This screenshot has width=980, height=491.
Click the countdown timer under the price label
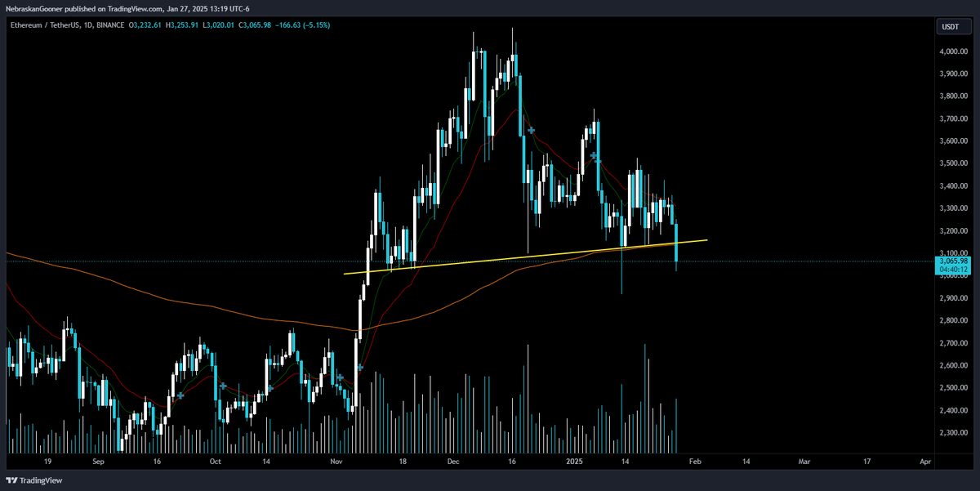954,268
